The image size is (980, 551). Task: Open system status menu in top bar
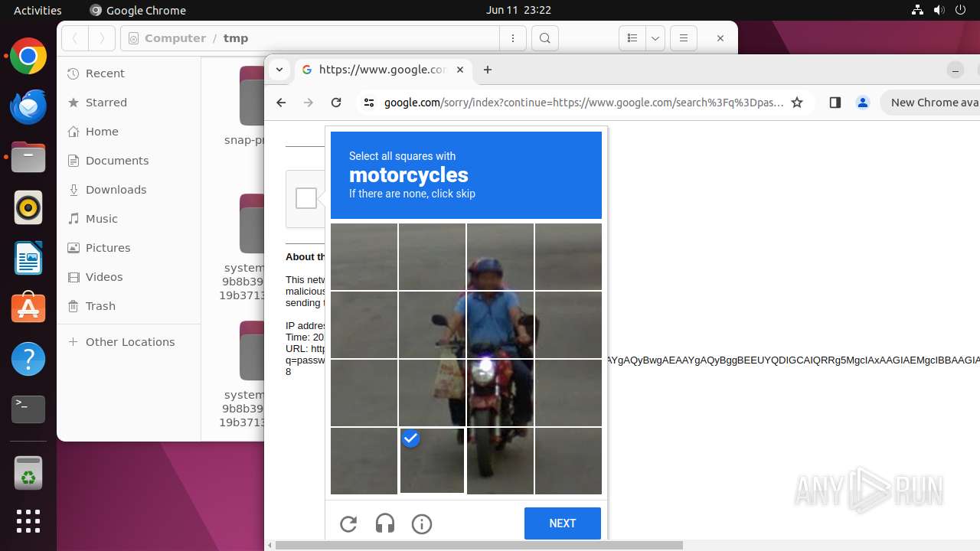coord(939,10)
